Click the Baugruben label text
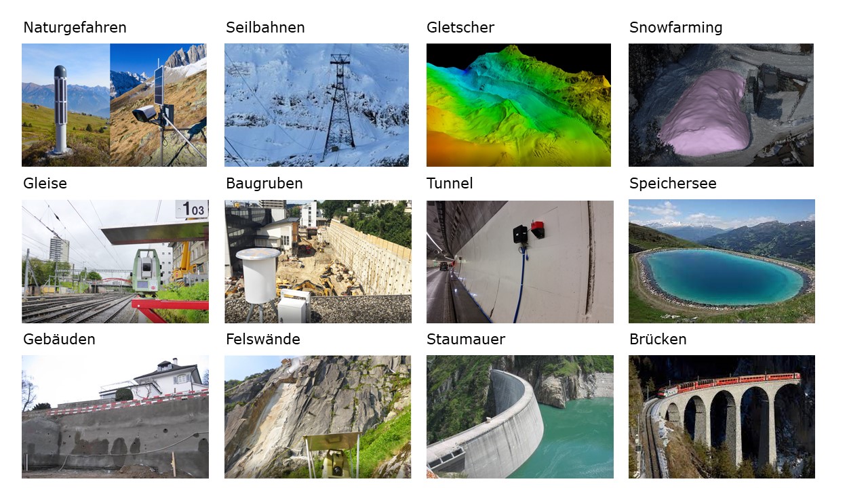Viewport: 868px width, 488px height. point(264,184)
